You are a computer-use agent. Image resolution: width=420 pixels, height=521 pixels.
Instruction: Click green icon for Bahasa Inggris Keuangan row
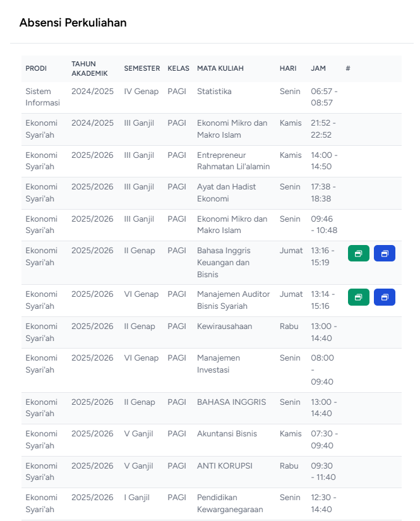359,253
